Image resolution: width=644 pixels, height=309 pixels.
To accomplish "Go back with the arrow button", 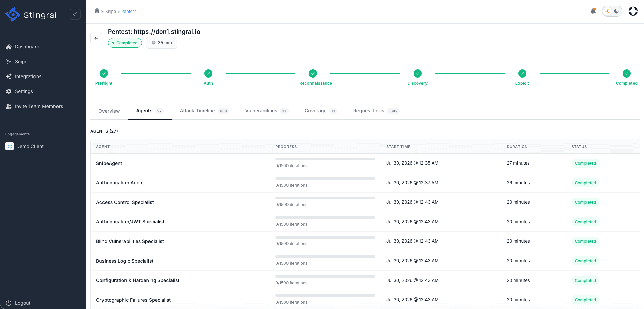I will point(96,38).
